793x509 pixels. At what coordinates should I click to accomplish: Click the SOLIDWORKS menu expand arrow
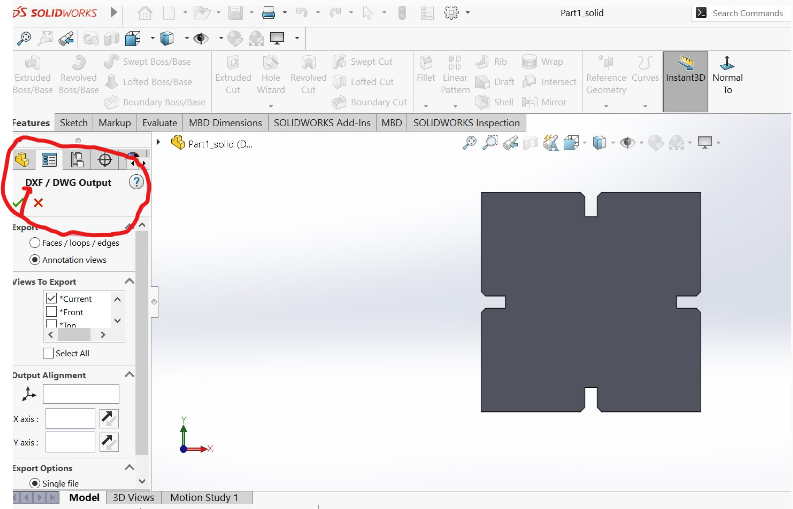[x=114, y=12]
